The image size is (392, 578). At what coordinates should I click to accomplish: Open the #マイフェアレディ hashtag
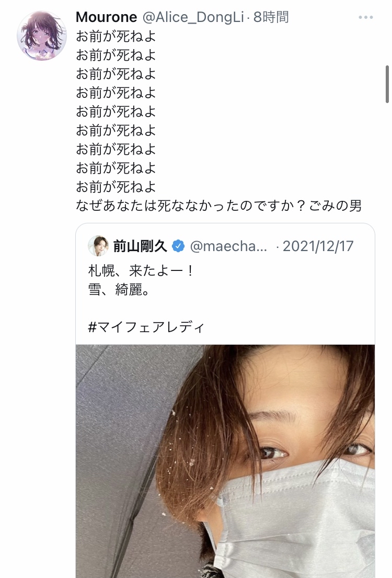(x=147, y=327)
